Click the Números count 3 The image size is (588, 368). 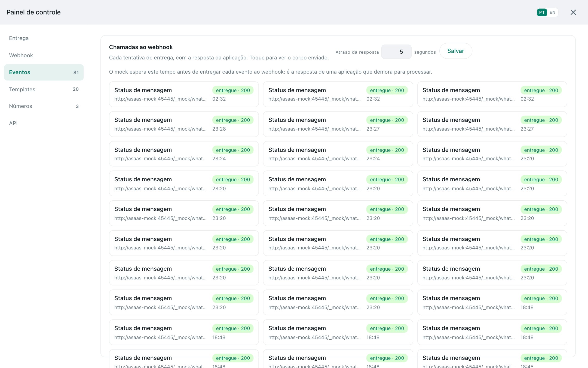coord(77,106)
